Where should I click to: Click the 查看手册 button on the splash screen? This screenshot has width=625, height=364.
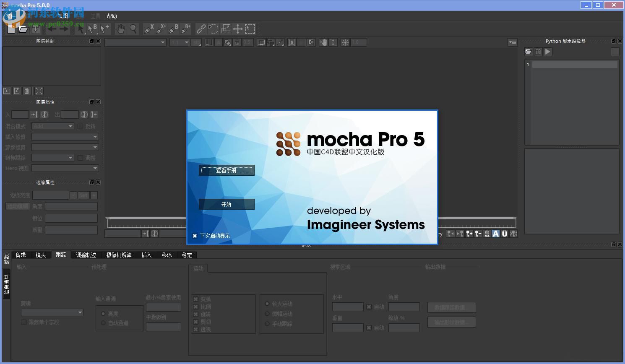[227, 170]
